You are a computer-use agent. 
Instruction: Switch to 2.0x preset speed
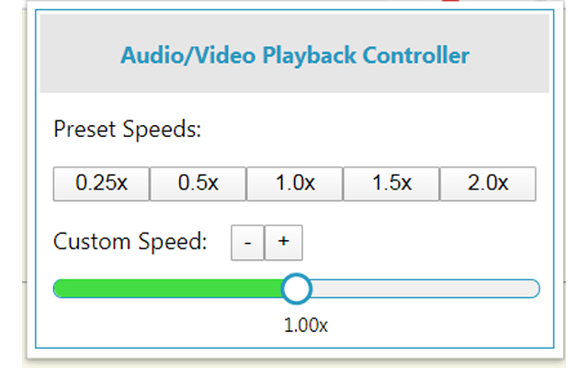click(488, 183)
